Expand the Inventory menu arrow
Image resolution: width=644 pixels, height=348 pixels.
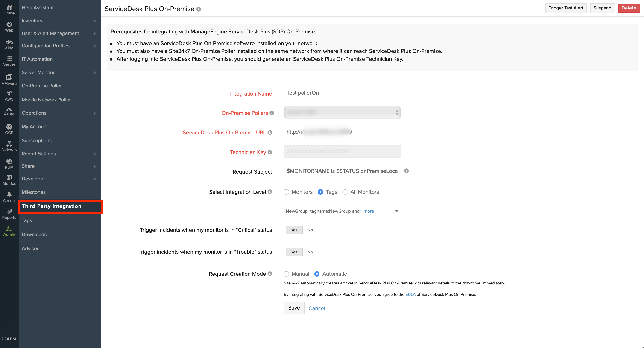click(95, 21)
